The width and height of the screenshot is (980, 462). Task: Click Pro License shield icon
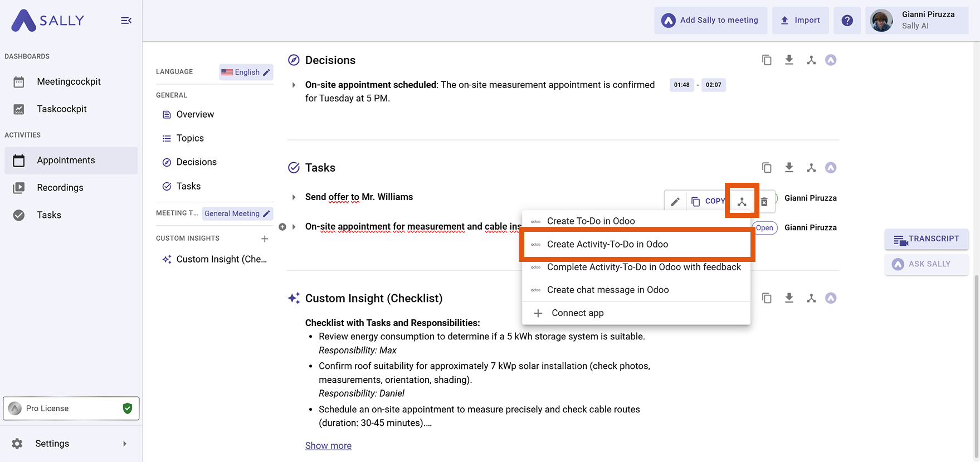(x=128, y=408)
